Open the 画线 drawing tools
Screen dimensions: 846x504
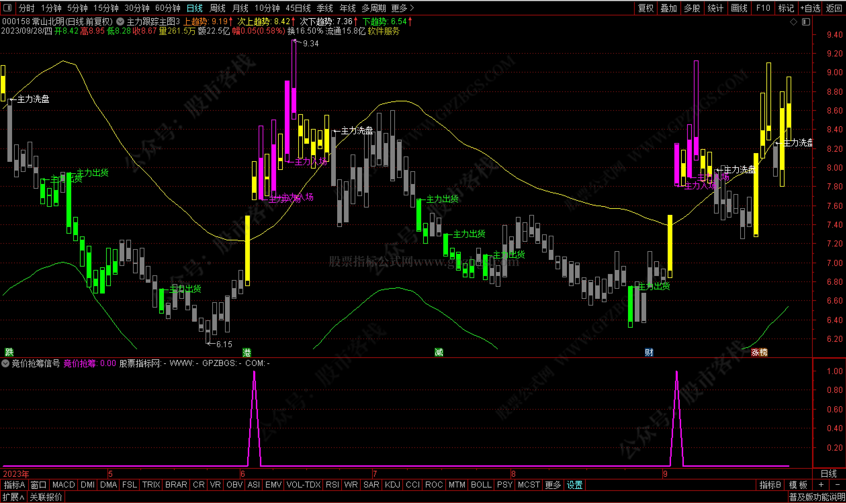tap(739, 8)
